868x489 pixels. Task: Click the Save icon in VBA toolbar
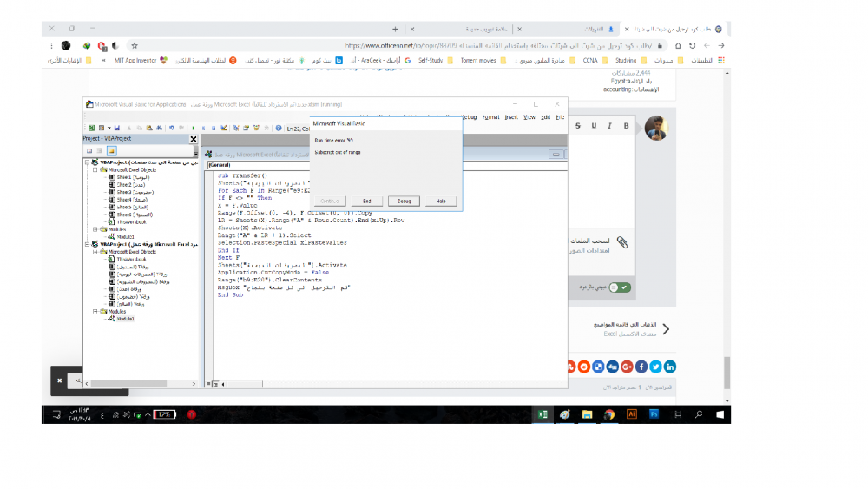pos(116,128)
